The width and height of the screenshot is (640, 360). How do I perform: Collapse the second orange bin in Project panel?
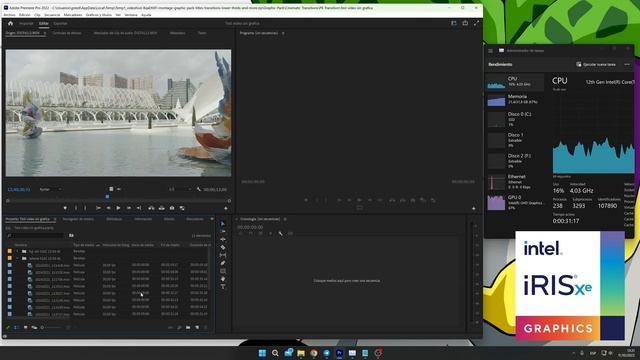point(17,258)
